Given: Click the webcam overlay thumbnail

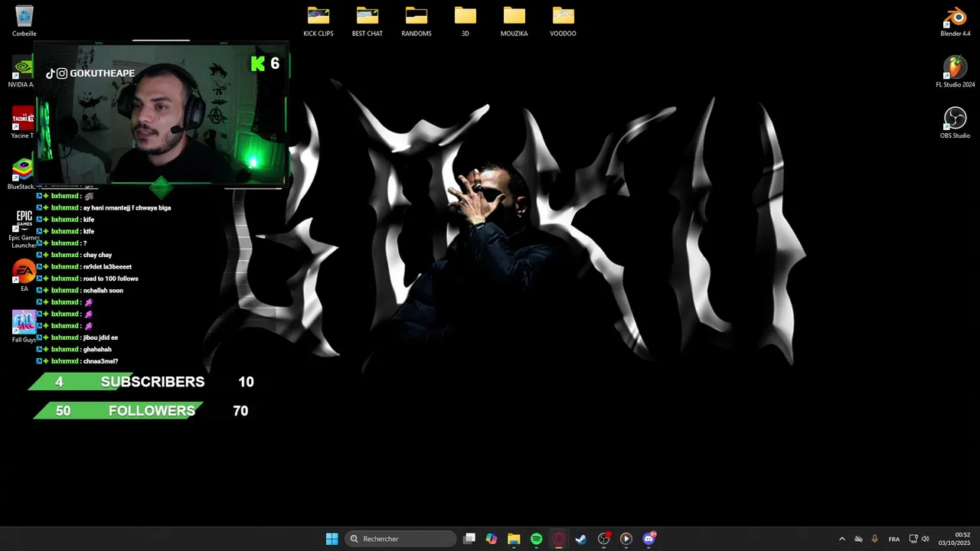Looking at the screenshot, I should tap(161, 113).
